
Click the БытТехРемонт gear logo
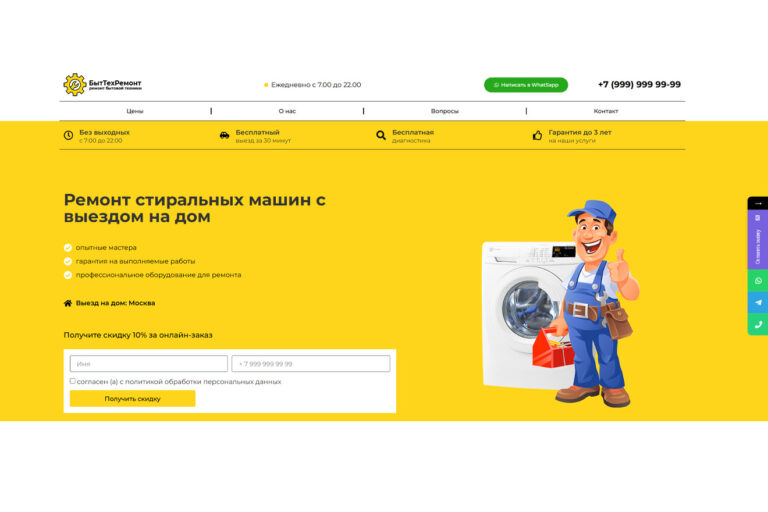[x=75, y=85]
